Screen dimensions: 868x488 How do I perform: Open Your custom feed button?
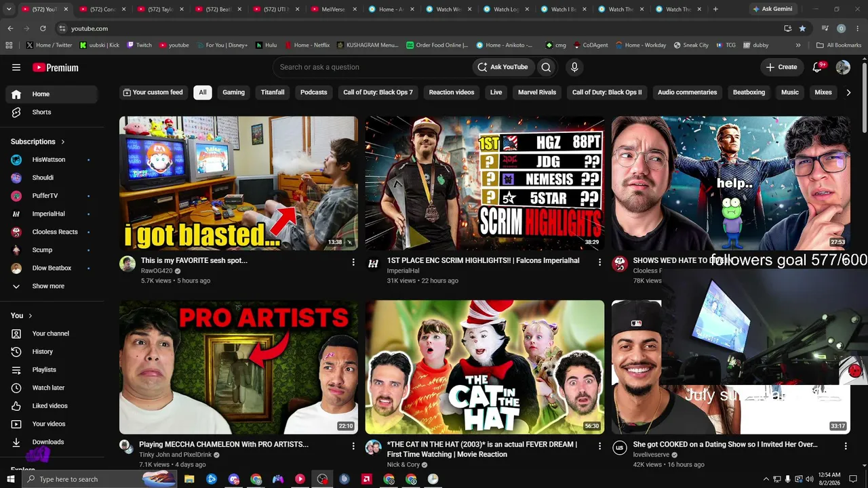[153, 92]
